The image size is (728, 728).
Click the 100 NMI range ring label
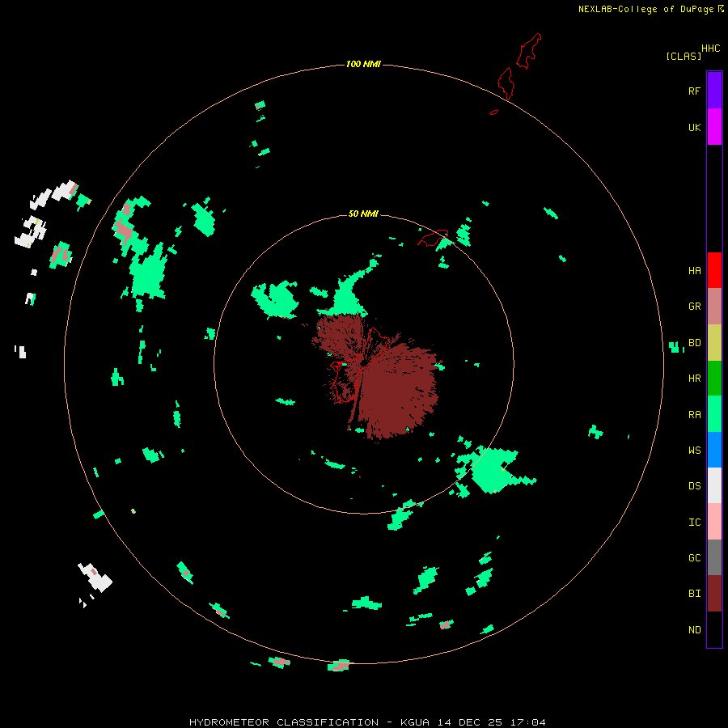click(x=363, y=64)
